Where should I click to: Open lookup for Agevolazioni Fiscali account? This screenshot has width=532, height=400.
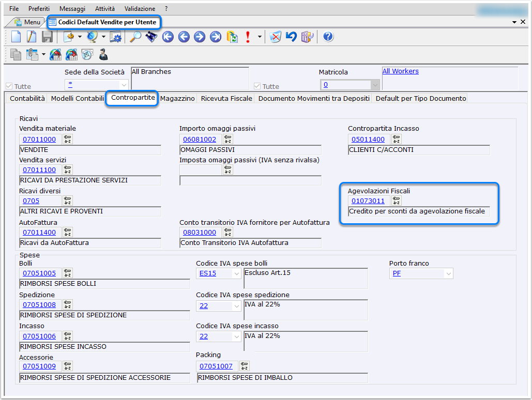click(397, 201)
